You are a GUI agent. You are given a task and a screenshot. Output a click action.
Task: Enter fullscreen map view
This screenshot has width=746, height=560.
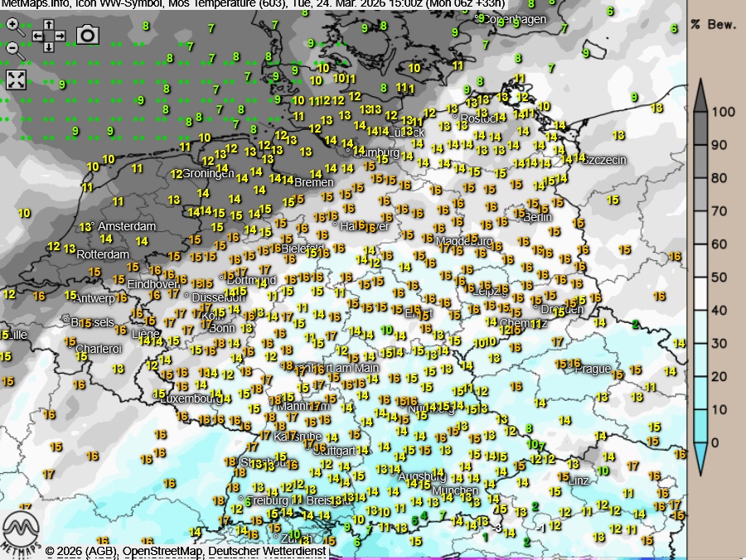tap(16, 80)
